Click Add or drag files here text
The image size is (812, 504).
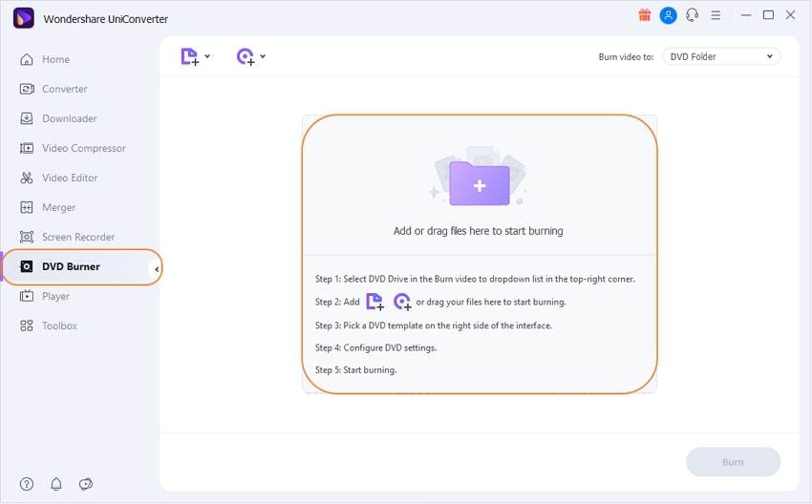478,231
